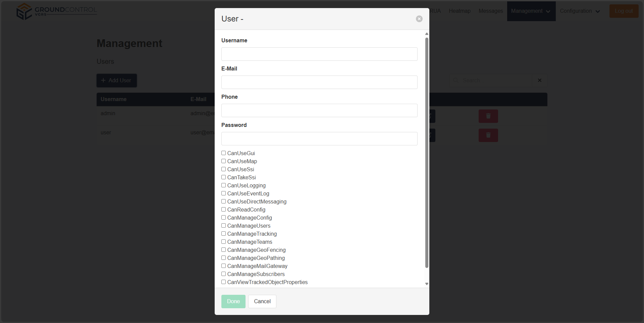This screenshot has width=644, height=323.
Task: Click the plus icon on Add User
Action: tap(103, 81)
